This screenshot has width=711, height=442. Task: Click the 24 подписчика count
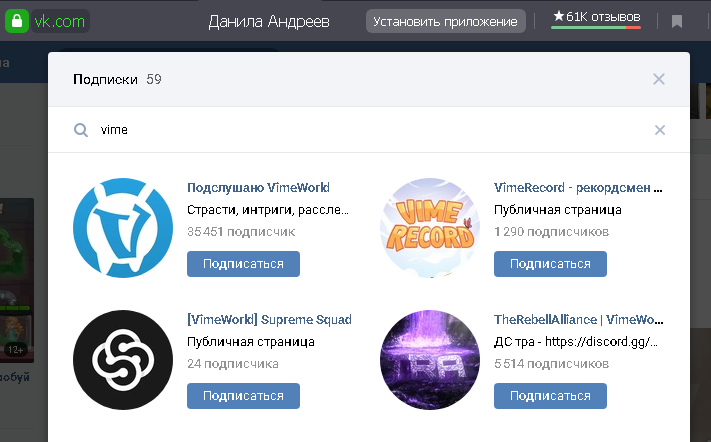point(233,364)
